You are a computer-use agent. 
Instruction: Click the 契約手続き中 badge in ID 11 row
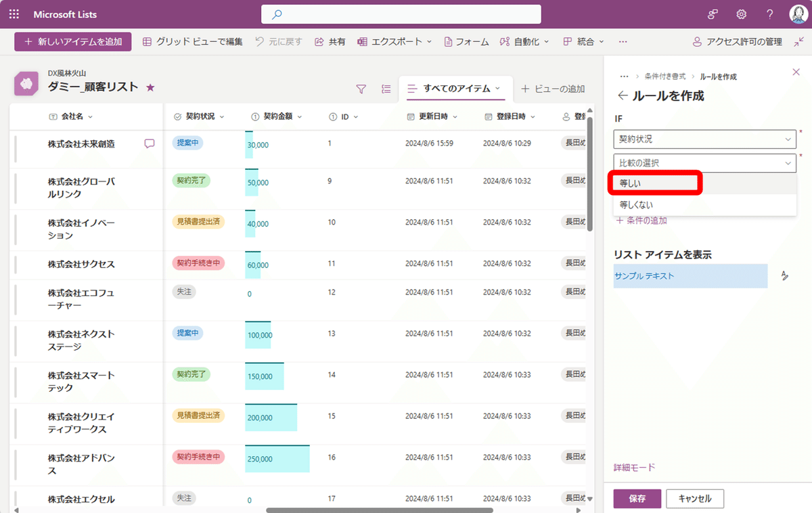(x=198, y=263)
